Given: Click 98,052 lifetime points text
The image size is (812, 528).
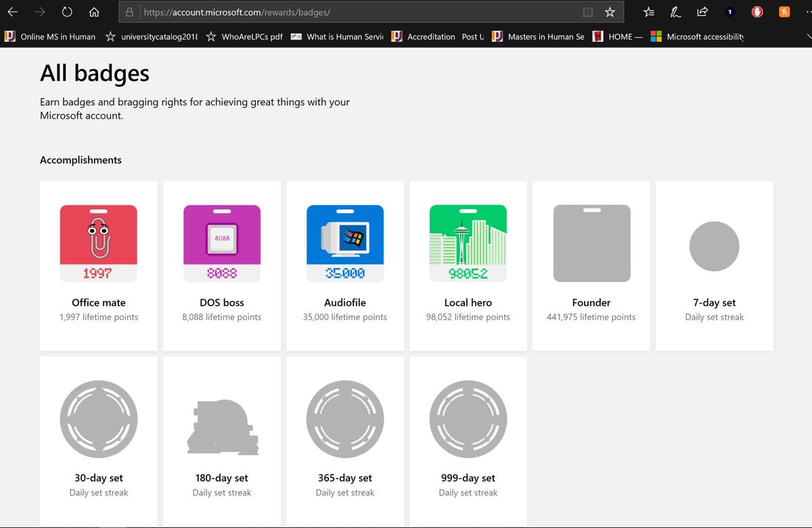Looking at the screenshot, I should (468, 317).
